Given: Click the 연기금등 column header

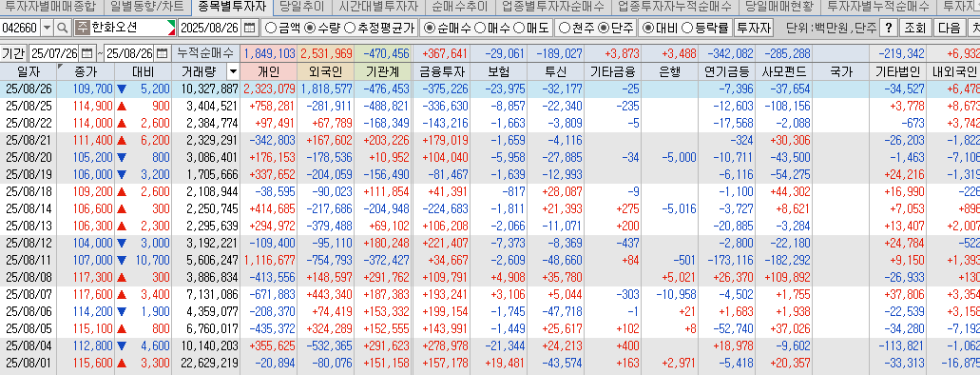Looking at the screenshot, I should [x=727, y=71].
